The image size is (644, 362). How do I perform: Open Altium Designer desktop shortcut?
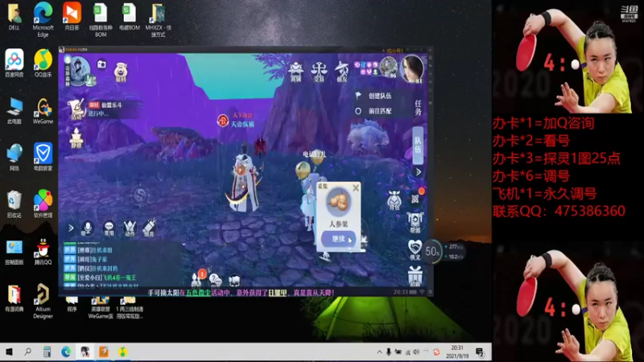click(43, 301)
